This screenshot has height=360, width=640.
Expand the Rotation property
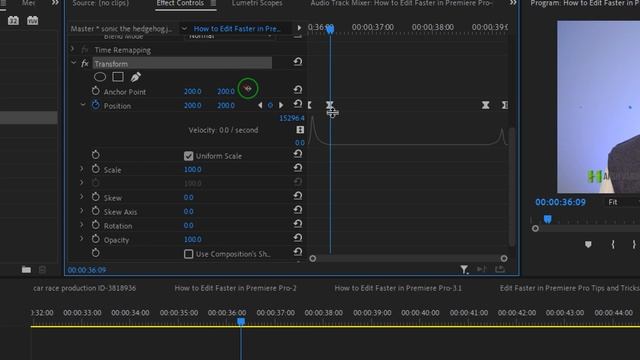82,224
